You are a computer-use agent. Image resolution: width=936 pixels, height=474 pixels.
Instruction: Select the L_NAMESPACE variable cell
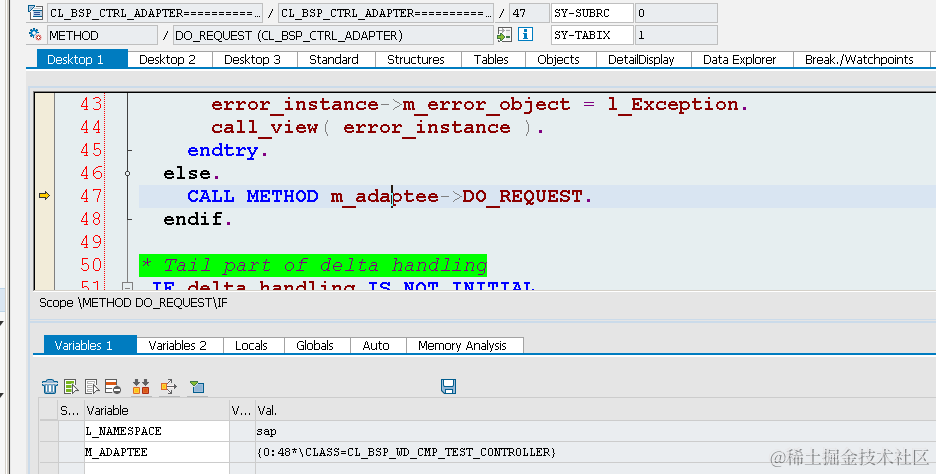coord(156,431)
